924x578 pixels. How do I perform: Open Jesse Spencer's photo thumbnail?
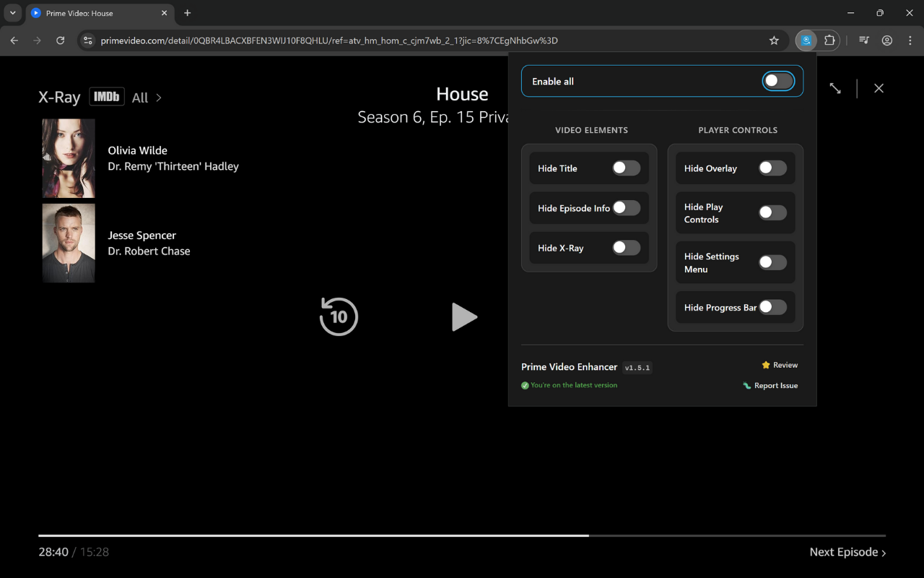pos(69,243)
